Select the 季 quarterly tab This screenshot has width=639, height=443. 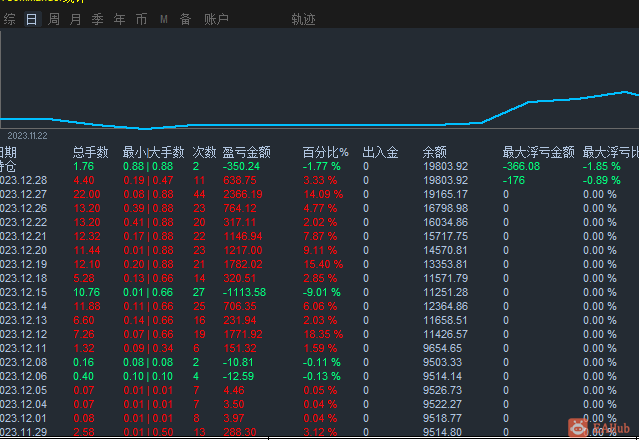[x=98, y=19]
